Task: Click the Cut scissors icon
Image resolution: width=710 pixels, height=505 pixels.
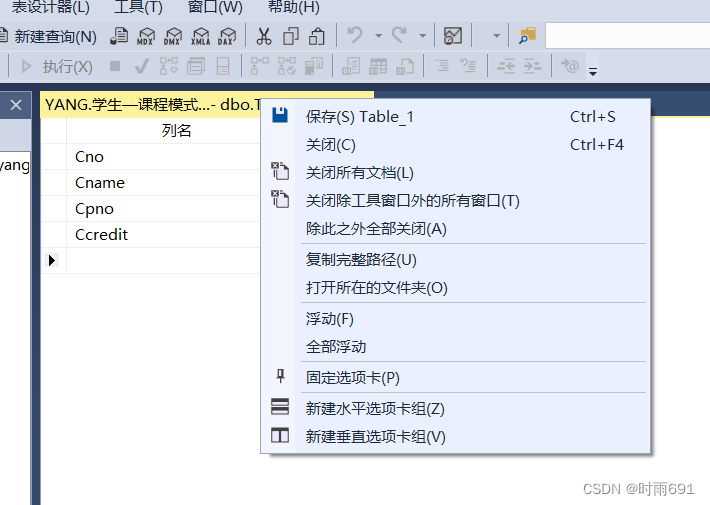Action: 264,36
